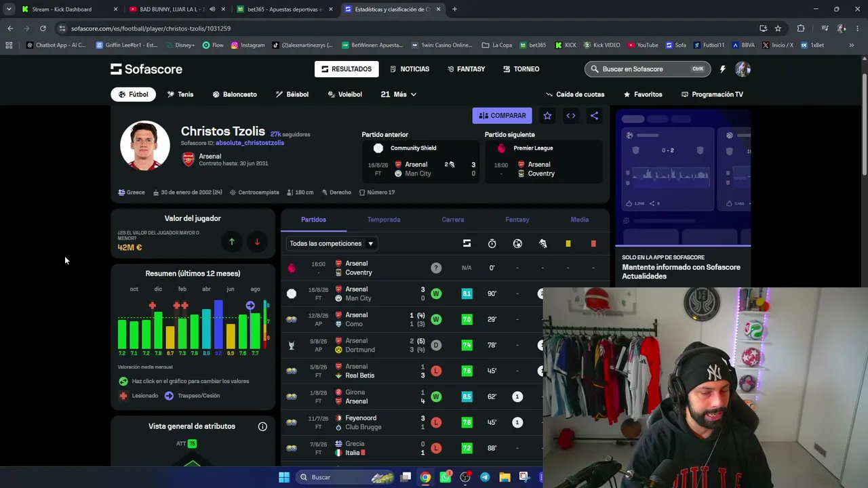Select the Fútbol sport pill
The width and height of the screenshot is (868, 488).
[134, 94]
